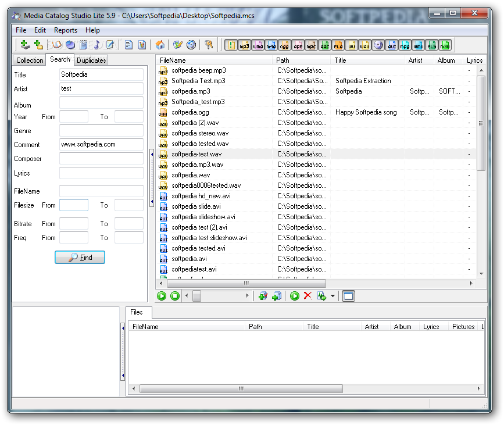Viewport: 504px width, 425px height.
Task: Click the green play icon beside red X
Action: 294,296
